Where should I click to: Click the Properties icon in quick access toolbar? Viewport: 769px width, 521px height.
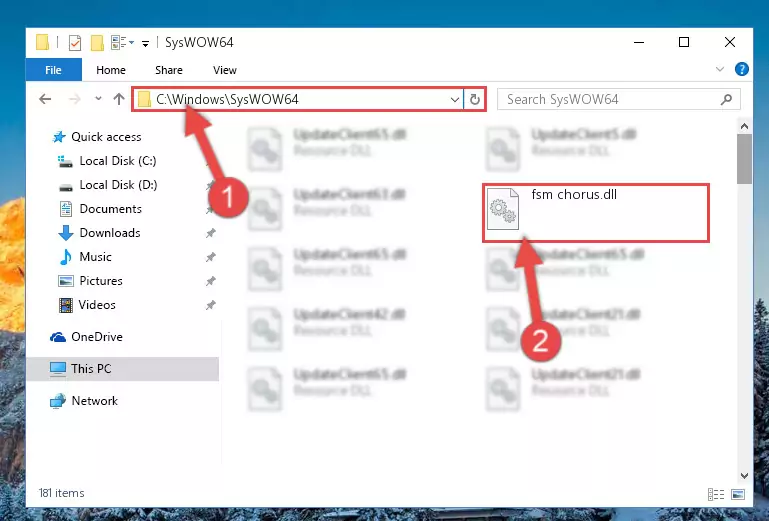75,43
